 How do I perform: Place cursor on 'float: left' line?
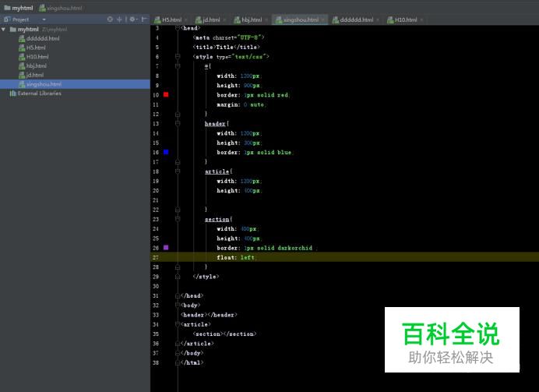237,257
